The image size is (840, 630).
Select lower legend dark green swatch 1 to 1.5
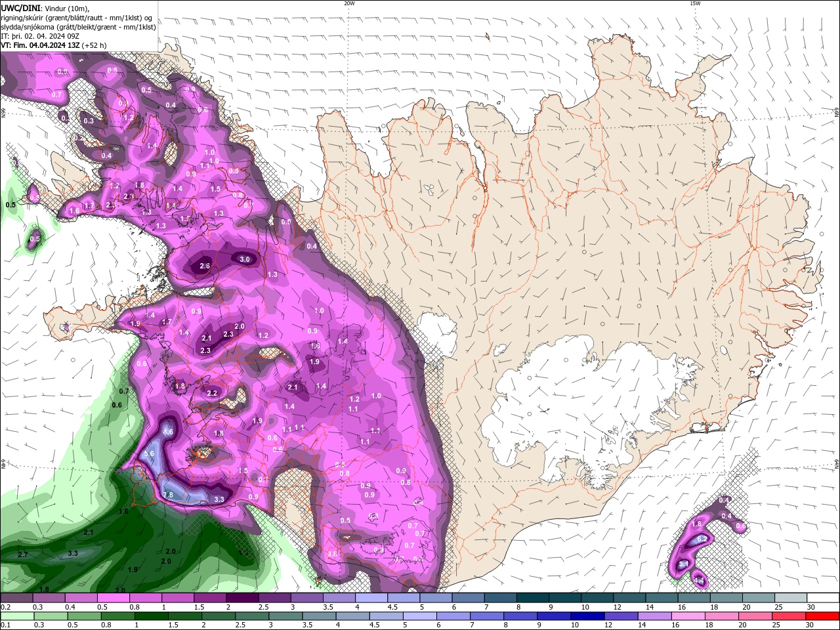click(150, 616)
